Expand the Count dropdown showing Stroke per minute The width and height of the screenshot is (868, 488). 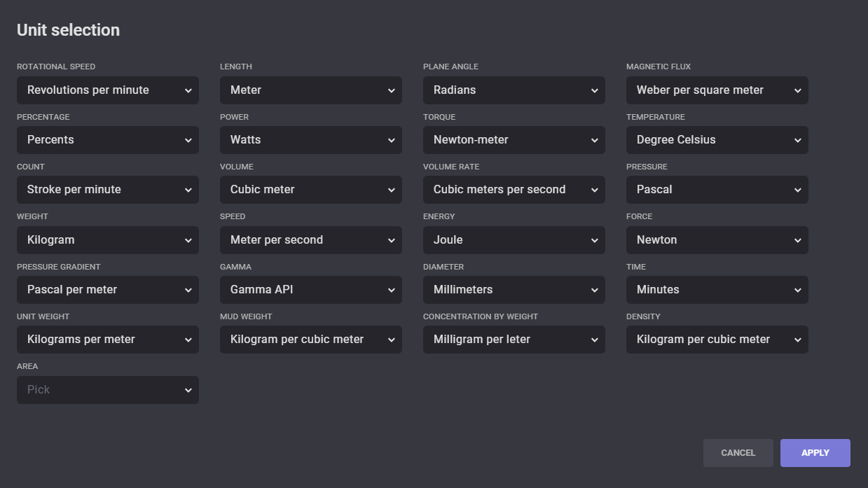pos(107,190)
